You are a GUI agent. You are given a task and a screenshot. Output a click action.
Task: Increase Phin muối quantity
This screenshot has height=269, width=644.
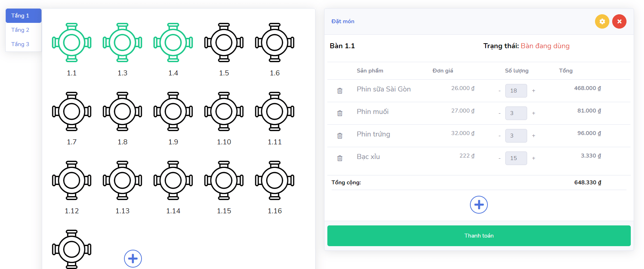click(534, 113)
